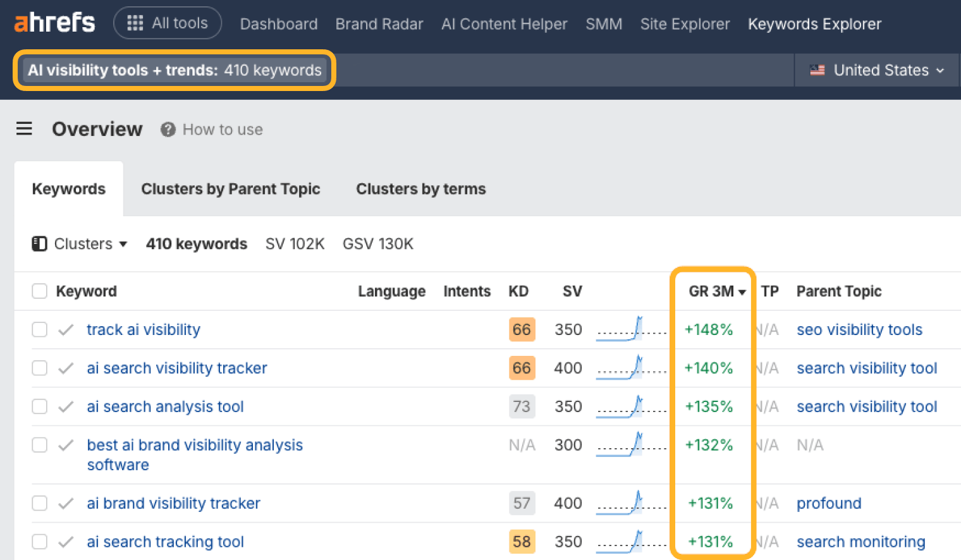
Task: Sort by the SV column header
Action: (572, 291)
